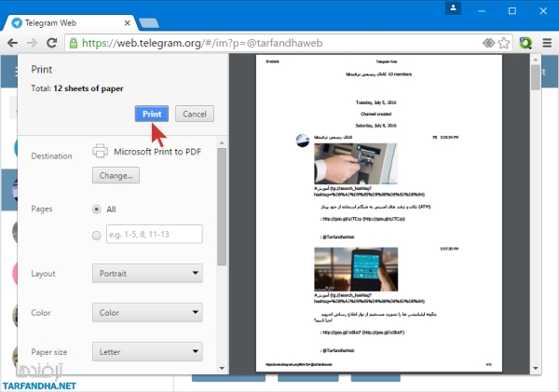Reload the page with the refresh icon
The height and width of the screenshot is (392, 559).
pyautogui.click(x=52, y=43)
